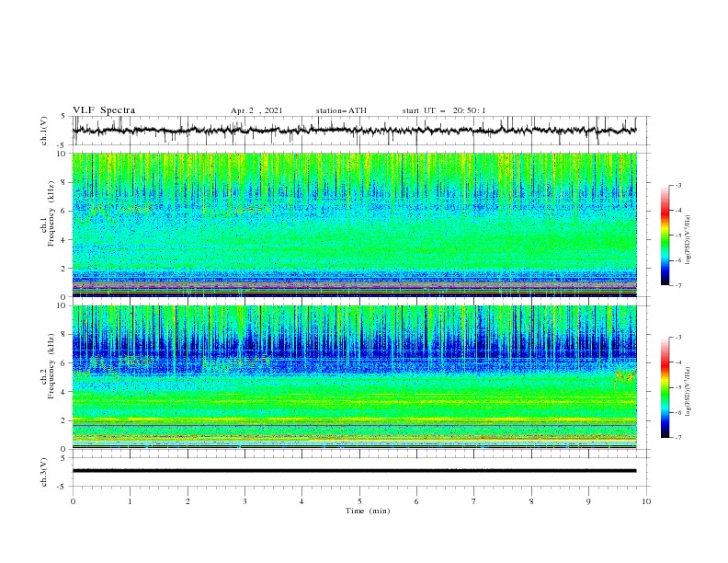Screen dimensions: 728x563
Task: Click the time axis tick label "5"
Action: click(x=359, y=501)
